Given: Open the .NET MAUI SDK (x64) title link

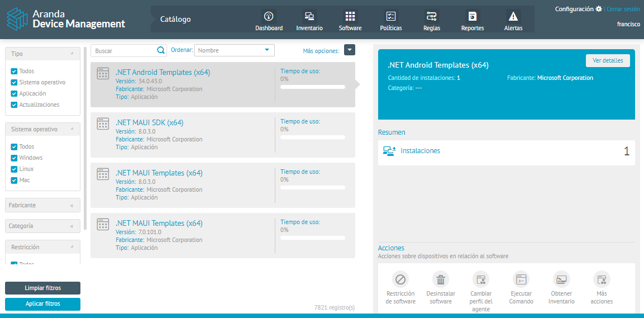Looking at the screenshot, I should [150, 122].
